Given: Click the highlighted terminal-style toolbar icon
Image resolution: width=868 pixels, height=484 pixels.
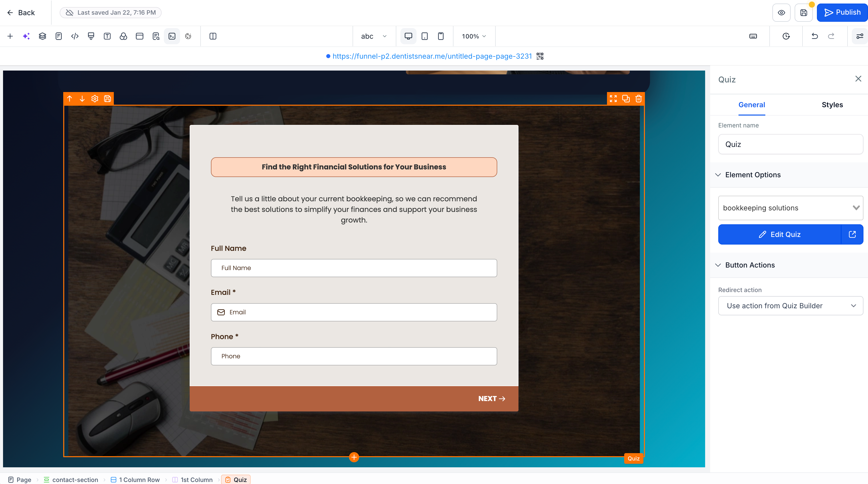Looking at the screenshot, I should tap(172, 36).
